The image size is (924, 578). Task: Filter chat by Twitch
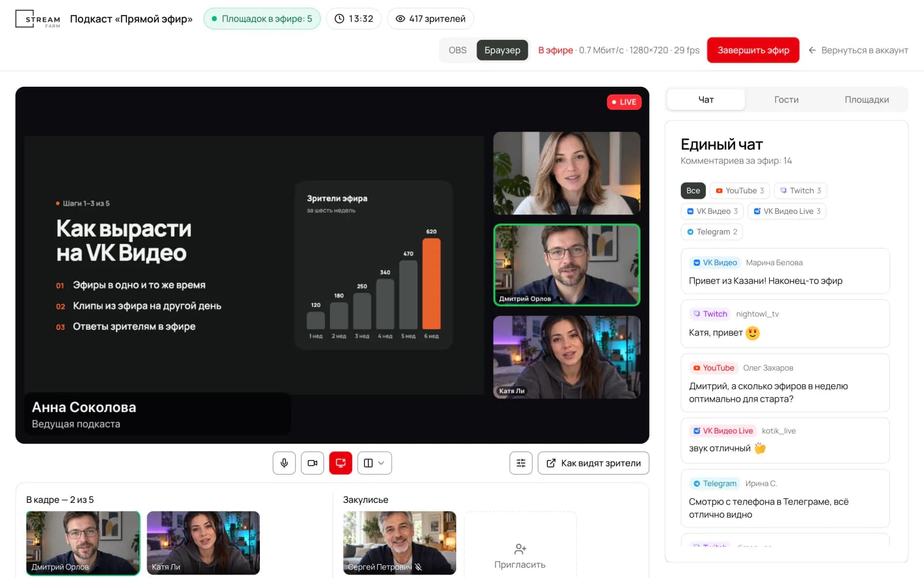[800, 191]
